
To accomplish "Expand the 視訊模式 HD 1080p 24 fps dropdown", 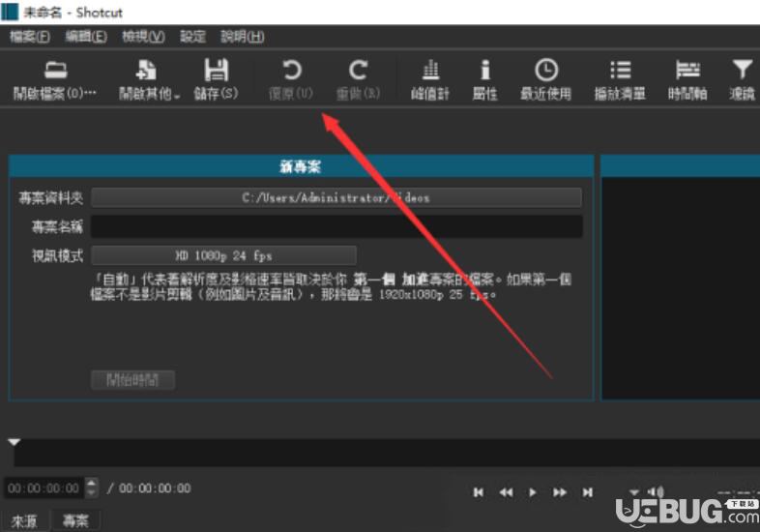I will pos(224,255).
